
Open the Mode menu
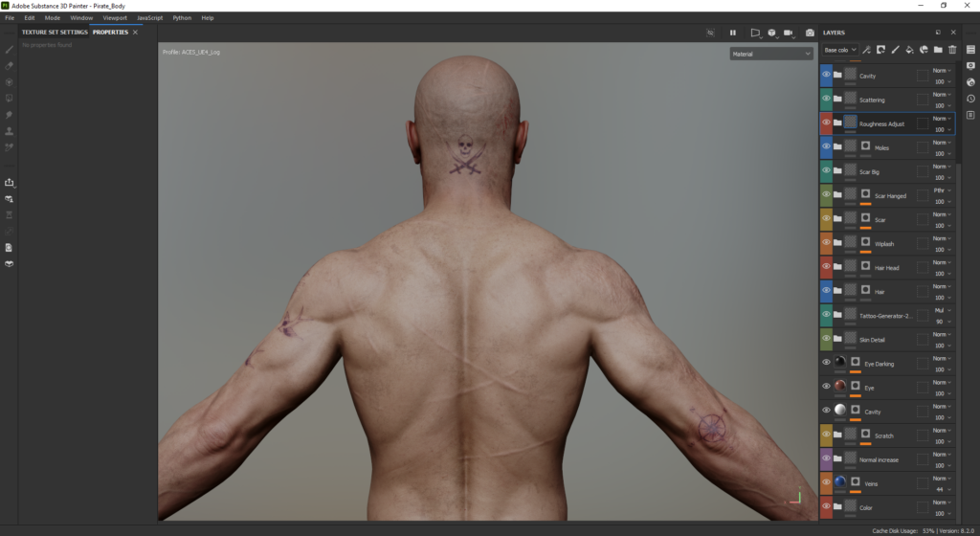pyautogui.click(x=53, y=18)
